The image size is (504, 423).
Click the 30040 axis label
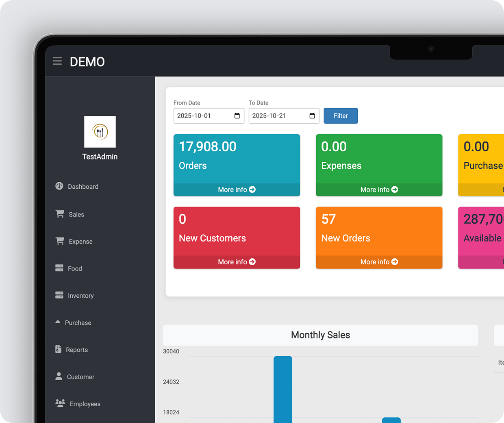pos(171,351)
